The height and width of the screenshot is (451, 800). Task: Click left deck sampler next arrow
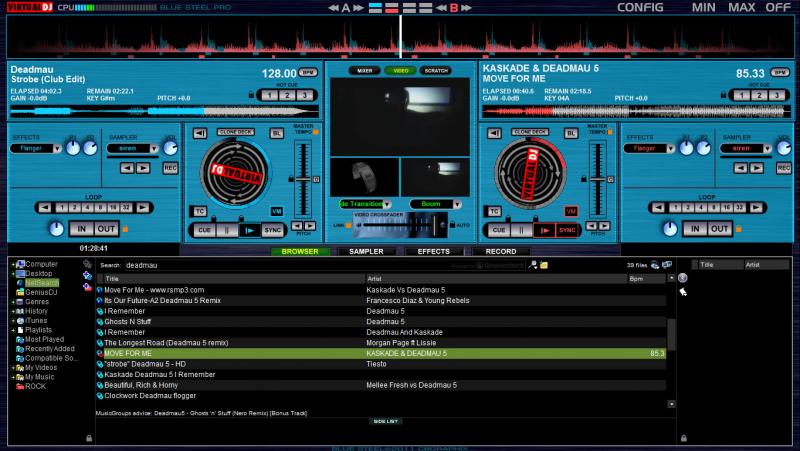pyautogui.click(x=143, y=168)
